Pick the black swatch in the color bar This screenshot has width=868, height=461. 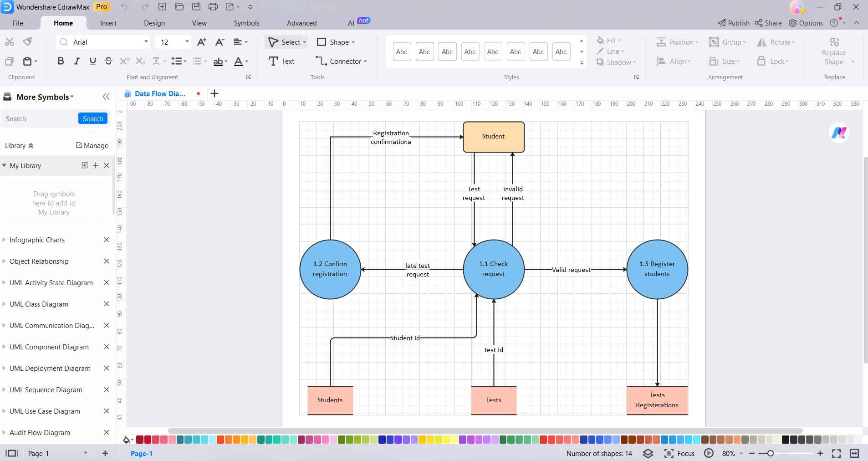786,440
